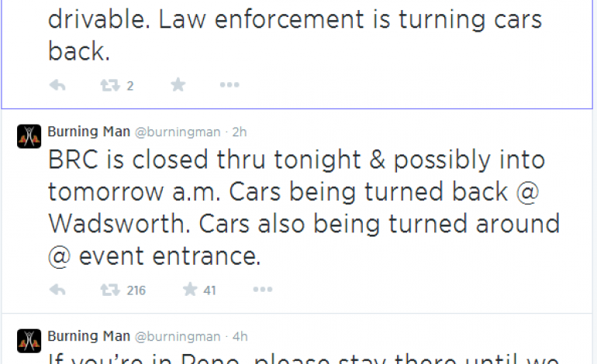Click Burning Man avatar on BRC closed tweet
The image size is (597, 364).
29,136
